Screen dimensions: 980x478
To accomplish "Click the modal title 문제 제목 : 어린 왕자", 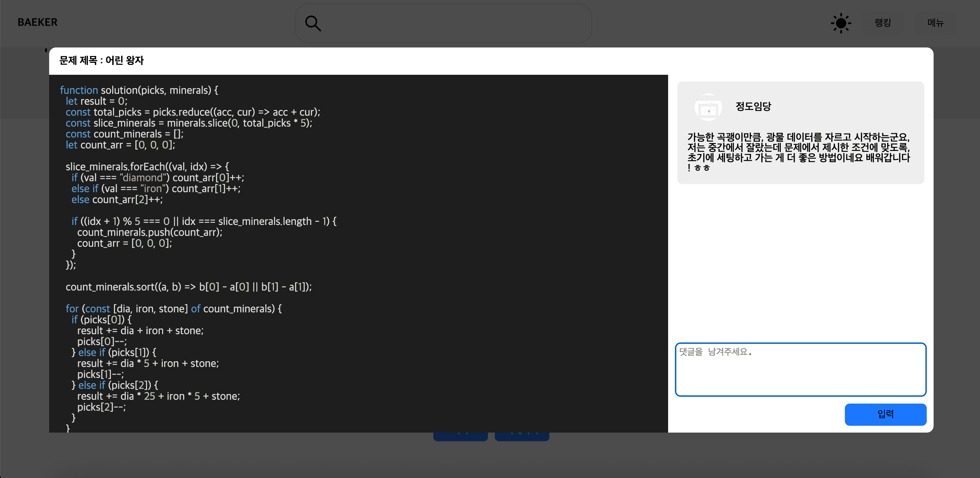I will click(x=101, y=60).
